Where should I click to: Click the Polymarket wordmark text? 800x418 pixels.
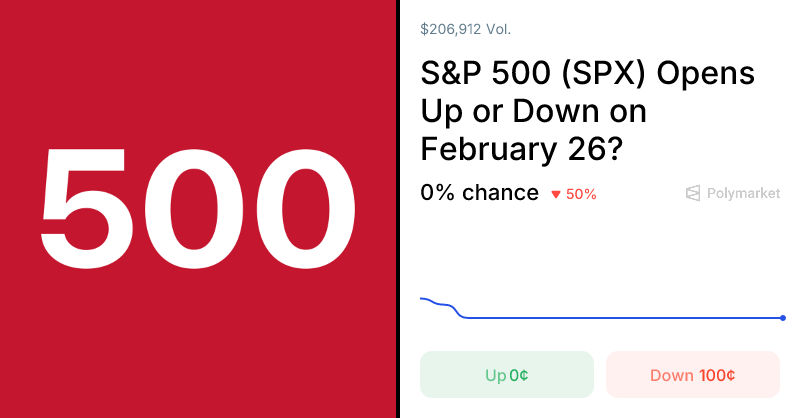pos(743,193)
